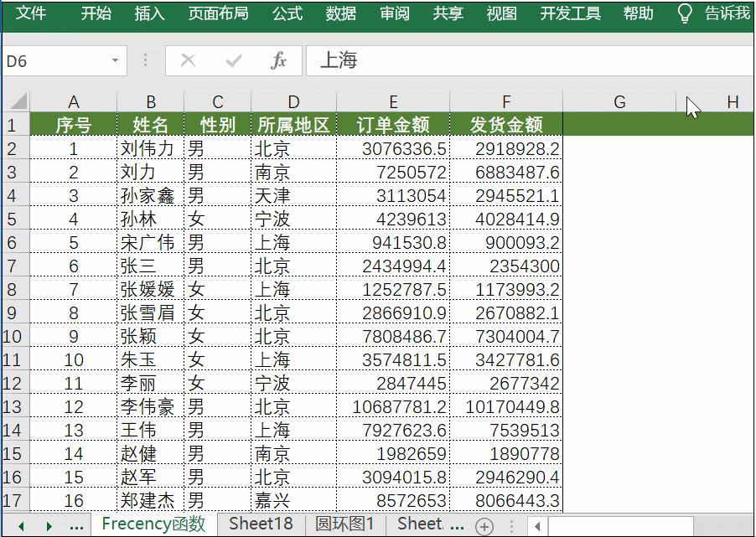The height and width of the screenshot is (537, 756).
Task: Select all cells via the corner triangle
Action: coord(21,101)
